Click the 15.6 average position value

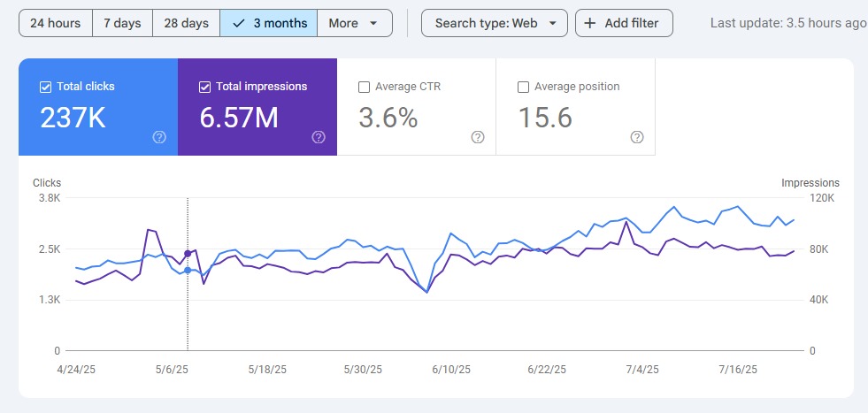point(544,118)
